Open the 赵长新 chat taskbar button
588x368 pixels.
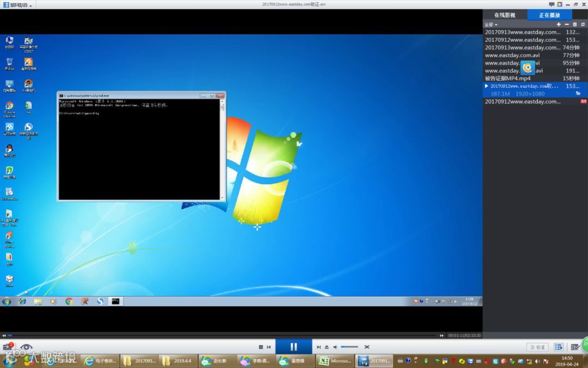pos(217,361)
